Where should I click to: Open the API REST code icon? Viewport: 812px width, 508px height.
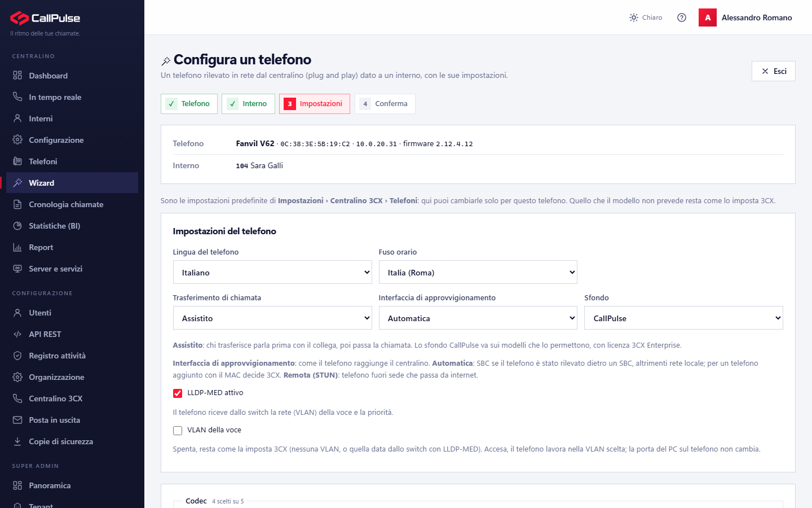17,334
